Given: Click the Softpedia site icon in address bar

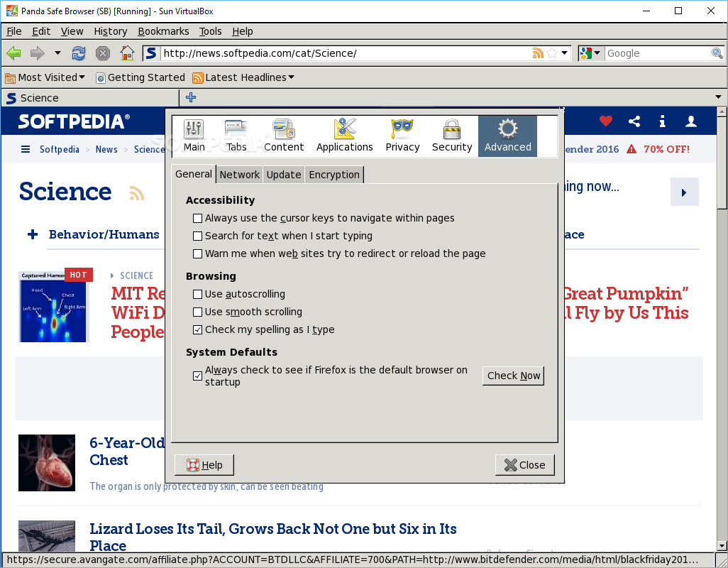Looking at the screenshot, I should coord(151,53).
